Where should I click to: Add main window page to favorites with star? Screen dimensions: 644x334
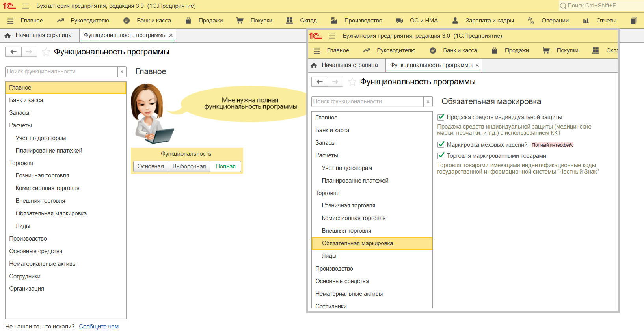(x=46, y=52)
